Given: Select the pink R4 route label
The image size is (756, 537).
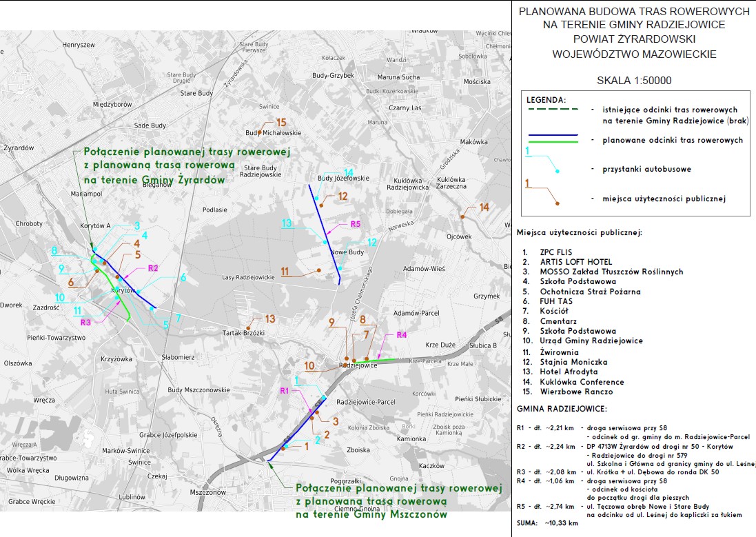Looking at the screenshot, I should (x=402, y=335).
